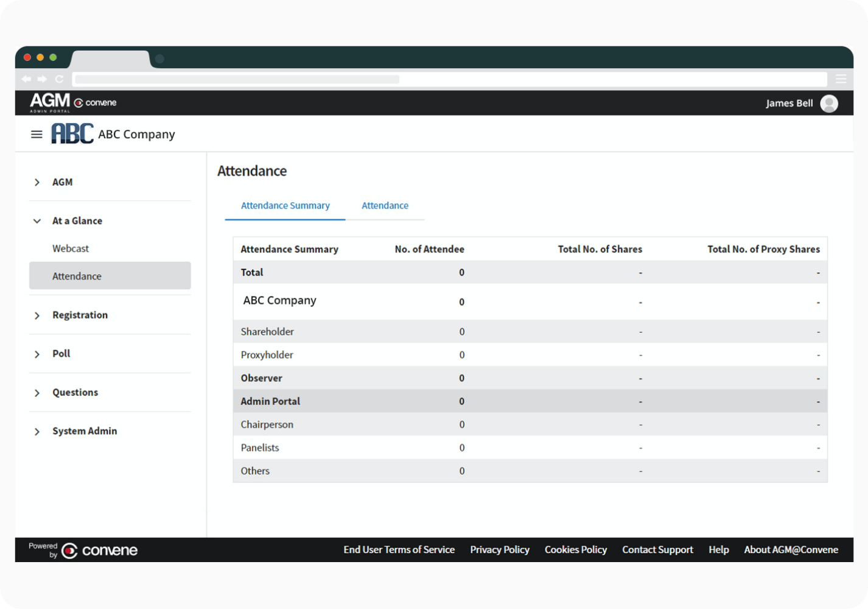Open the browser menu icon

tap(841, 79)
